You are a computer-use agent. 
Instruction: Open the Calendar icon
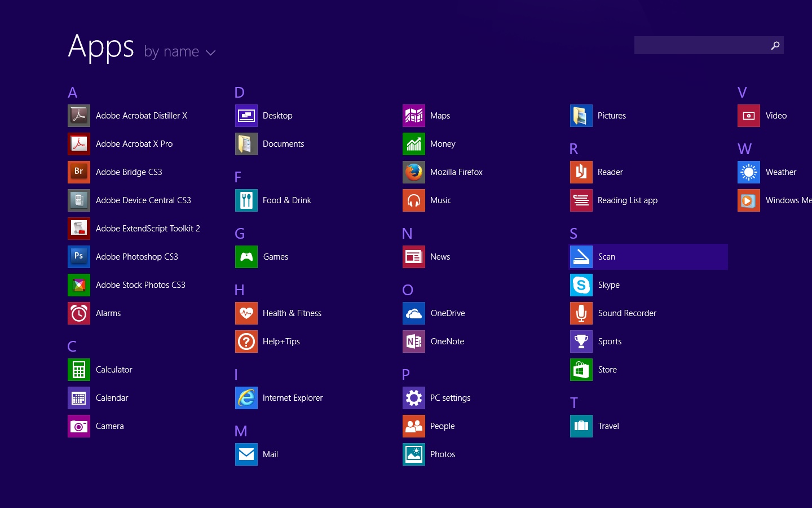click(79, 398)
